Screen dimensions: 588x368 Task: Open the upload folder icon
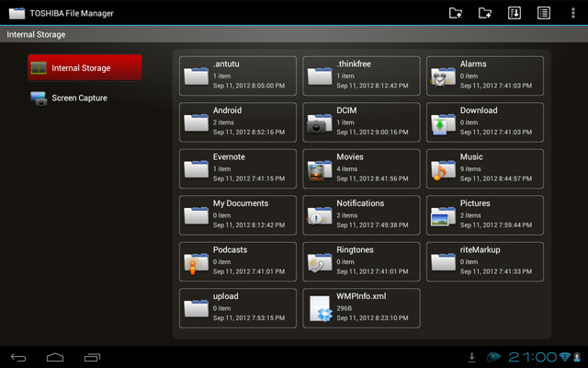pyautogui.click(x=196, y=308)
